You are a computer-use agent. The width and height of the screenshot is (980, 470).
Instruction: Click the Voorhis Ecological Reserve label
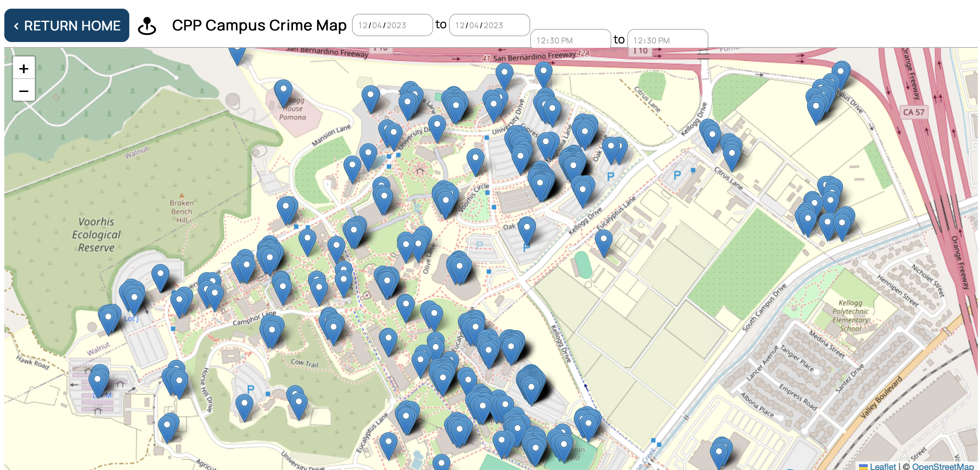tap(96, 234)
